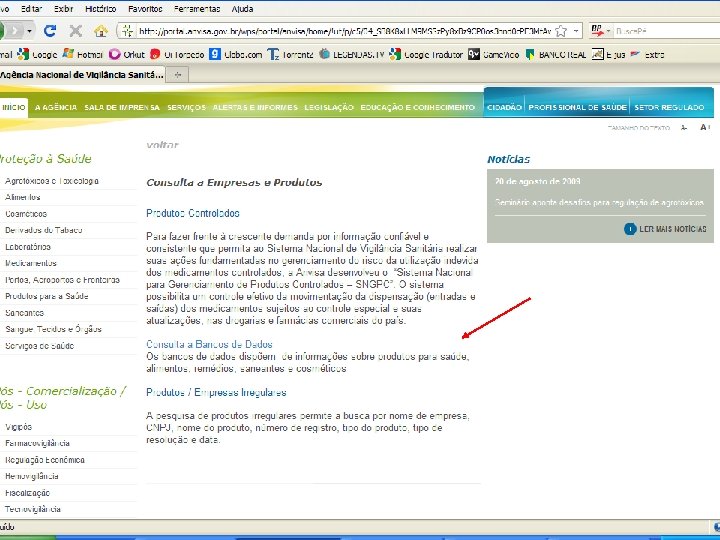Click the search engine box in toolbar
Screen dimensions: 720x540
(666, 31)
